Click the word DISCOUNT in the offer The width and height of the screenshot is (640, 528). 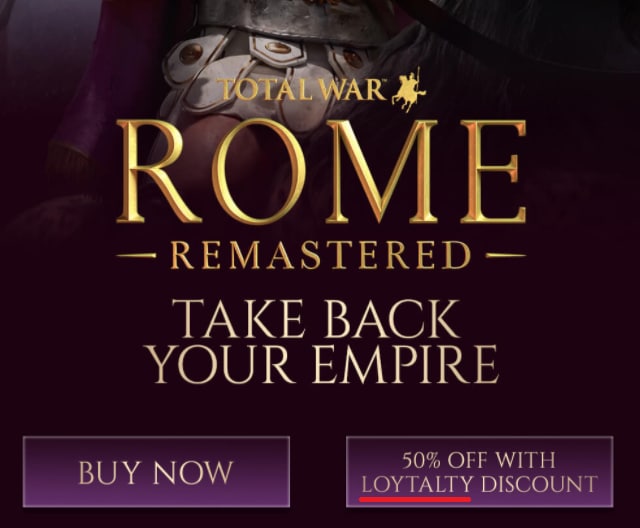539,484
